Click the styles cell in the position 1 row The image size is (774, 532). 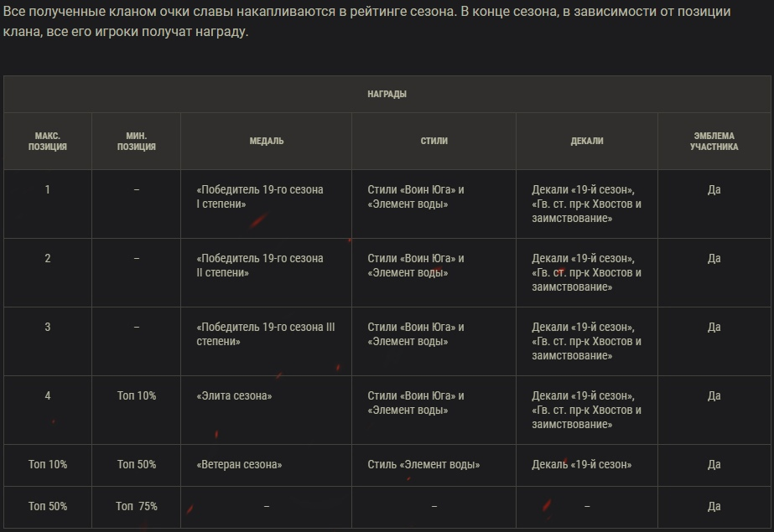click(416, 197)
